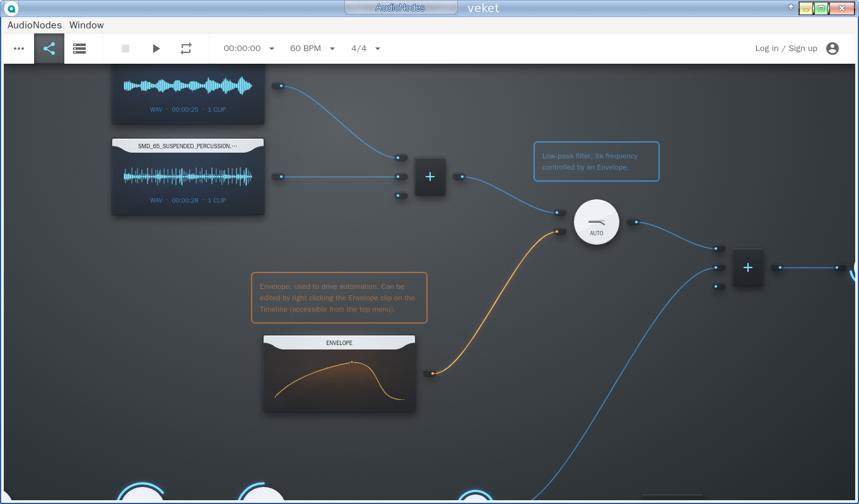Open the AudioNodes menu
The height and width of the screenshot is (504, 859).
tap(35, 25)
